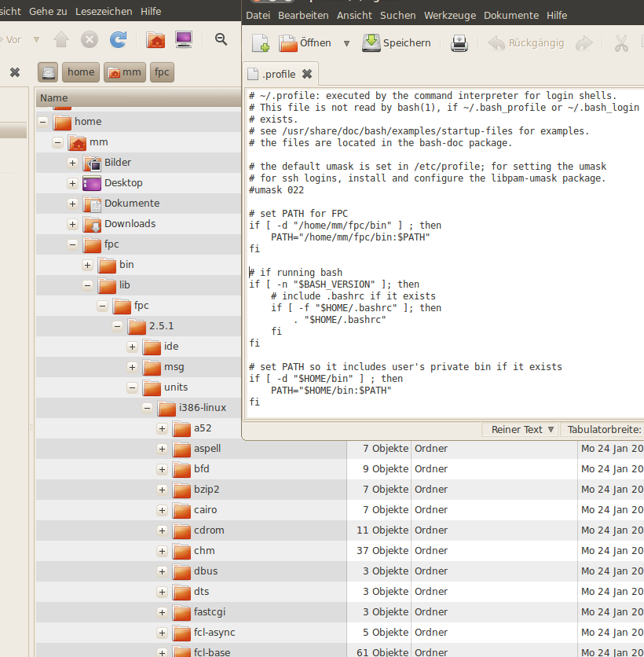Click the root disk button in the path bar

pyautogui.click(x=48, y=72)
